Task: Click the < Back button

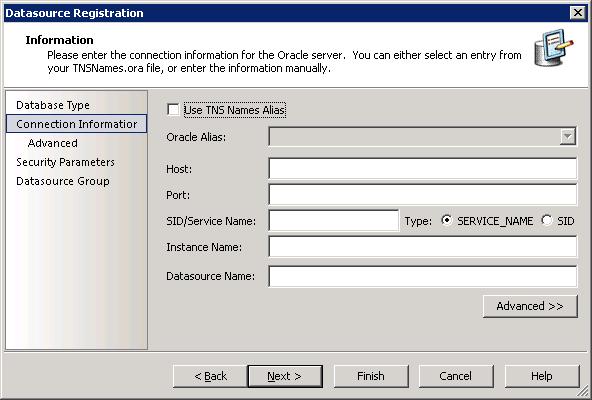Action: [210, 376]
